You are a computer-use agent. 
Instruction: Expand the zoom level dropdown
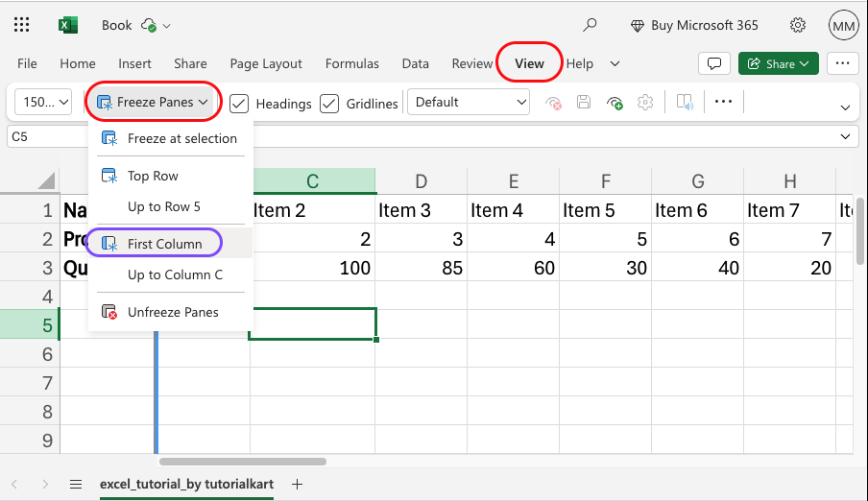point(43,102)
